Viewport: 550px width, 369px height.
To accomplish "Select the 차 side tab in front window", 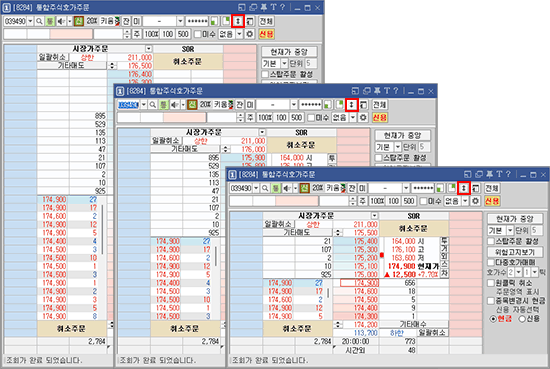I will [x=444, y=273].
